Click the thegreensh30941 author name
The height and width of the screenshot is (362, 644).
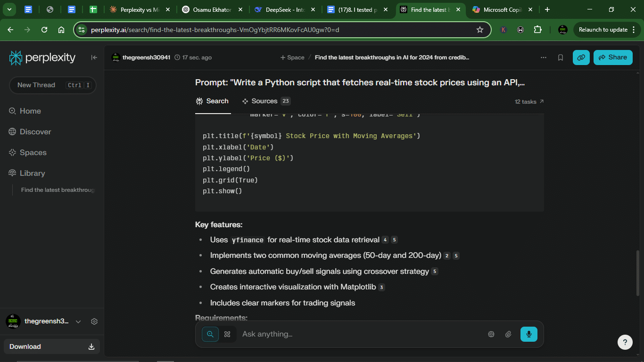[146, 58]
